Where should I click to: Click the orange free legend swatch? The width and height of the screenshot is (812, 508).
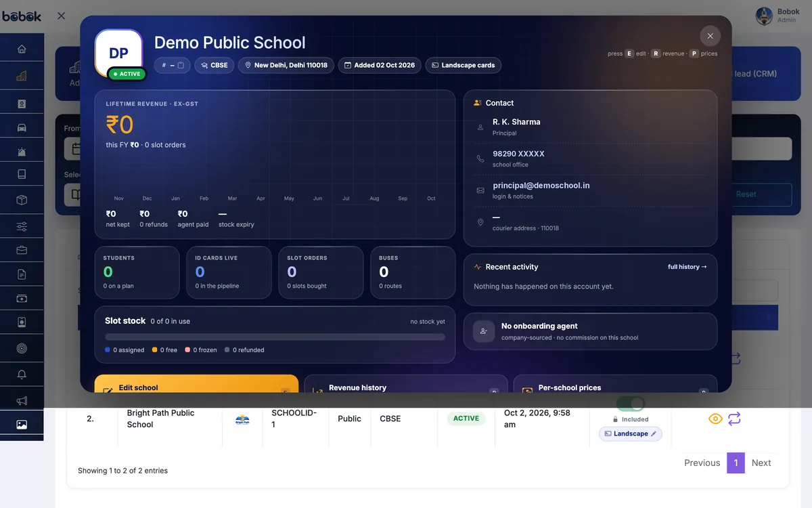pos(154,350)
